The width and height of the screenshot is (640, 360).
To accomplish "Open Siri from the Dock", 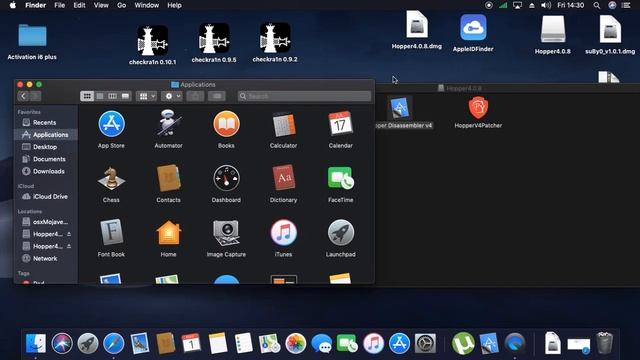I will 62,343.
